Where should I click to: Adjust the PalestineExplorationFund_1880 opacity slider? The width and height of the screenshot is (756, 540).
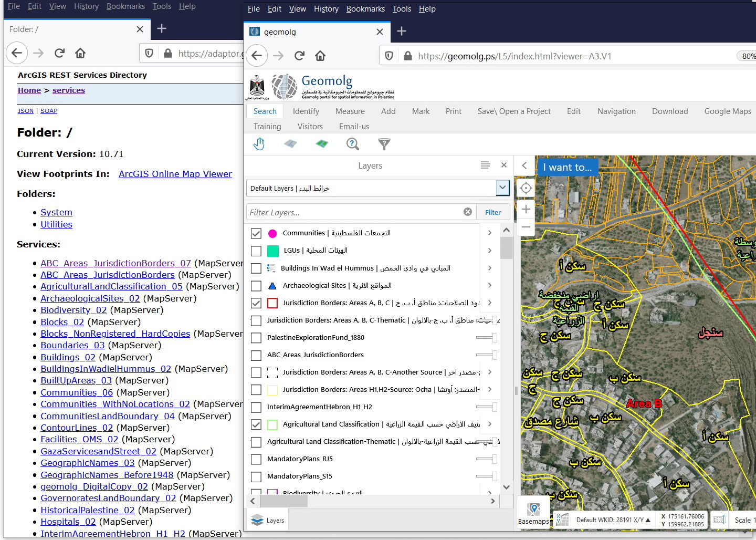pos(486,337)
